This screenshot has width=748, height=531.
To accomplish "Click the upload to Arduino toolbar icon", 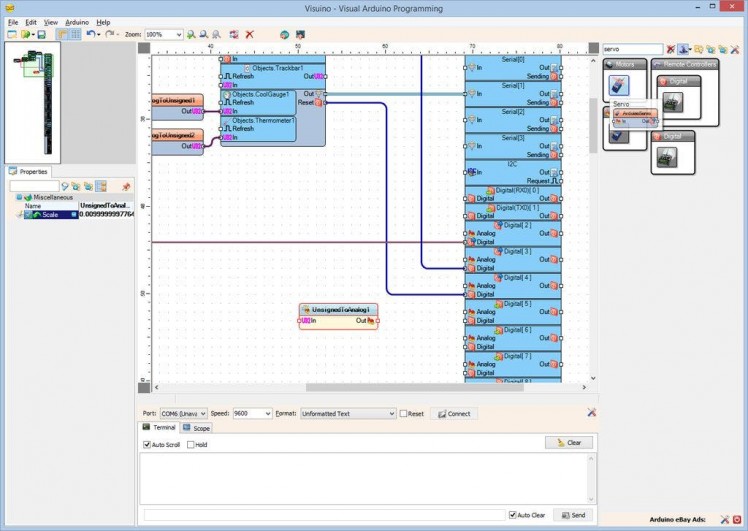I will (299, 34).
